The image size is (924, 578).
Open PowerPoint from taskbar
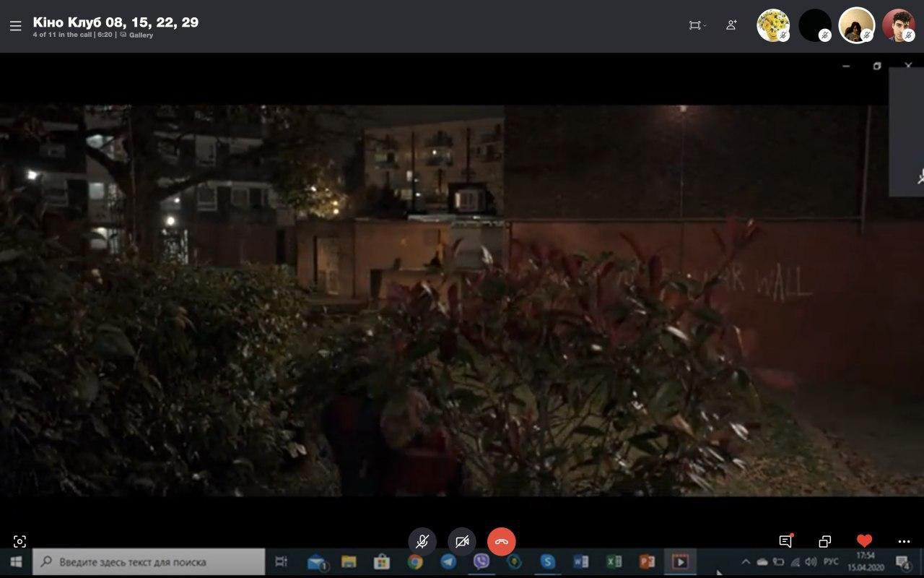click(647, 561)
